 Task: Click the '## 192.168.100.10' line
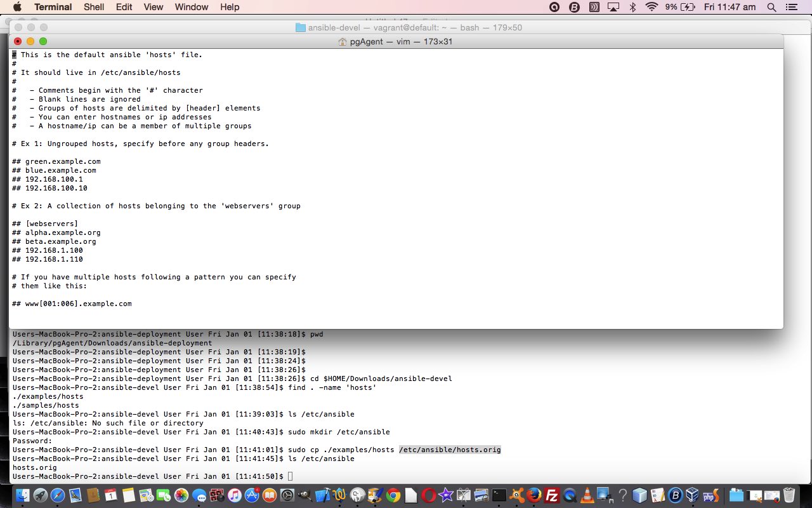[49, 188]
